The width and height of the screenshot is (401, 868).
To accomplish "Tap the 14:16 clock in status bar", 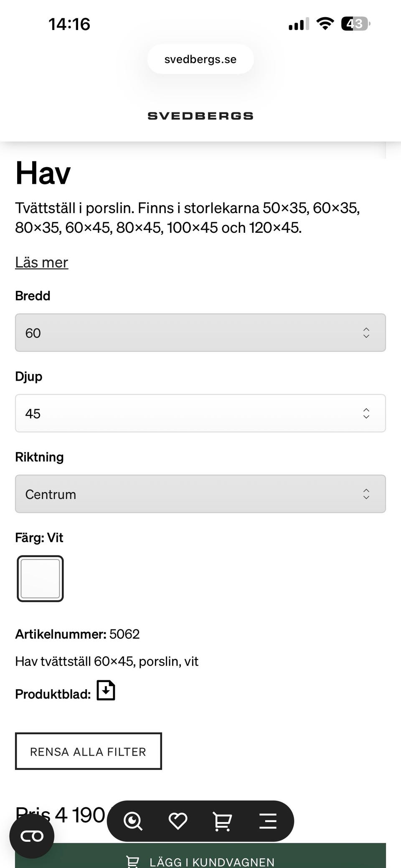I will pos(69,24).
